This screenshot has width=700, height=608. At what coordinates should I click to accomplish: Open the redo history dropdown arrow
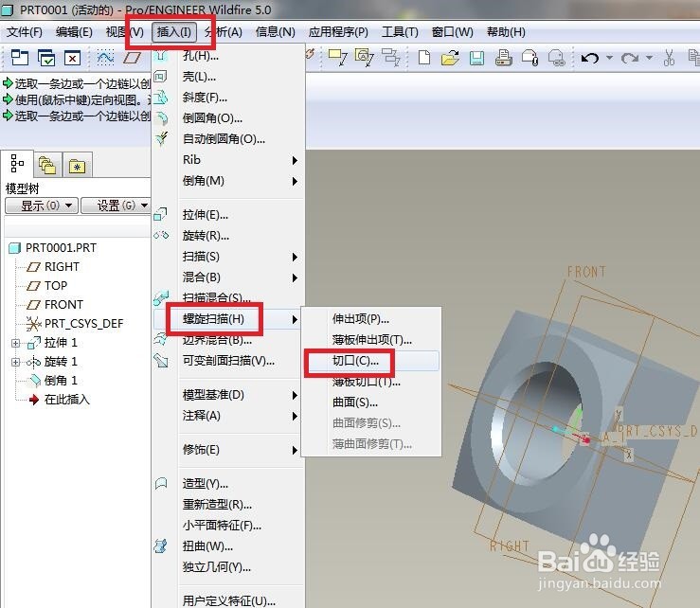650,58
